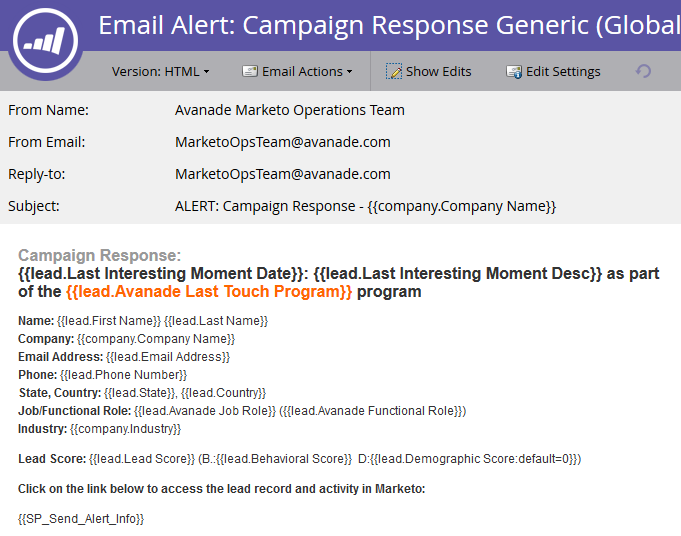The width and height of the screenshot is (681, 536).
Task: Click the Subject line text
Action: pos(365,206)
